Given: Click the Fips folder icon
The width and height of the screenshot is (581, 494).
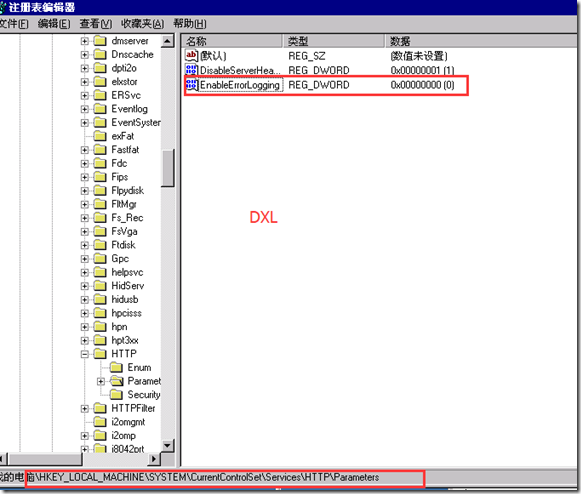Looking at the screenshot, I should click(x=100, y=177).
